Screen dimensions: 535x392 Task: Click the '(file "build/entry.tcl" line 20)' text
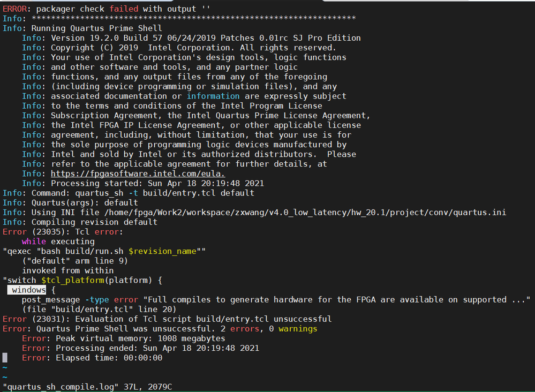tap(99, 310)
